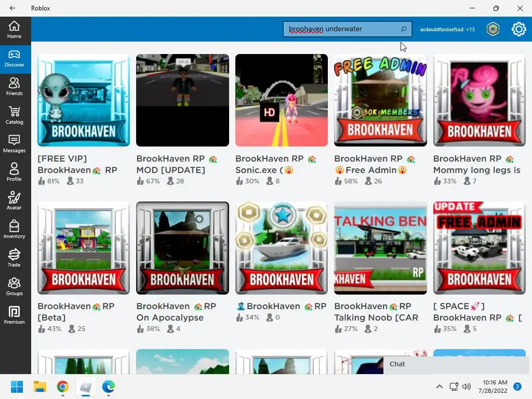Open the yacht BrookHaven RP thumbnail
This screenshot has width=532, height=399.
pyautogui.click(x=282, y=248)
